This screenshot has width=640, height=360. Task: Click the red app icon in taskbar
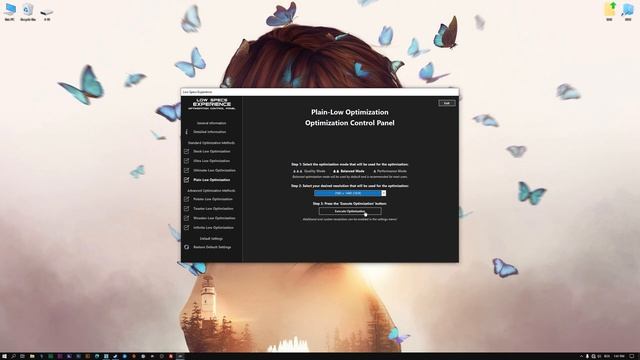pyautogui.click(x=171, y=356)
